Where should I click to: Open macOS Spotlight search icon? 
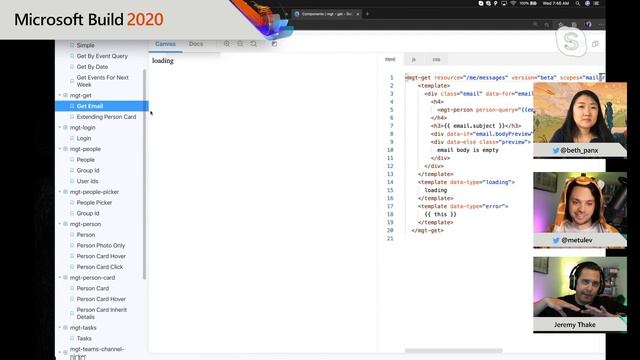(x=578, y=3)
